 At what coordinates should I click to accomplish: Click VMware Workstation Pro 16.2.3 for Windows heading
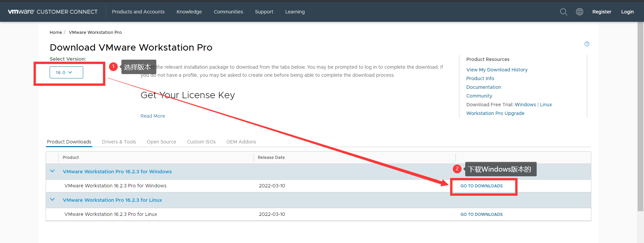click(117, 172)
